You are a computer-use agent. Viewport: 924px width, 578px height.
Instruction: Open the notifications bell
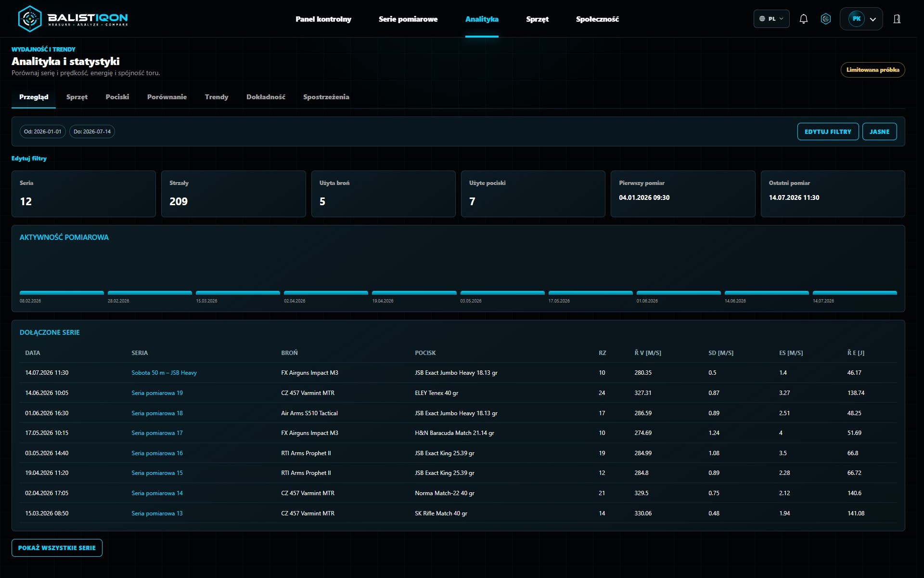(803, 19)
